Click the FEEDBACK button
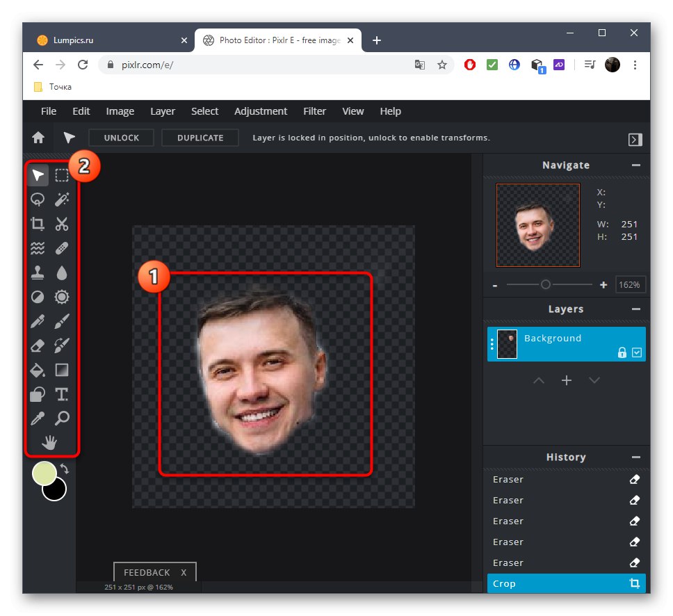 coord(147,573)
